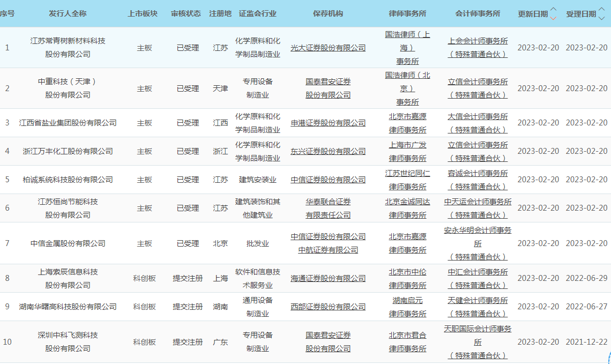This screenshot has width=611, height=364.
Task: Click the 发行人全称 column header
Action: [68, 13]
